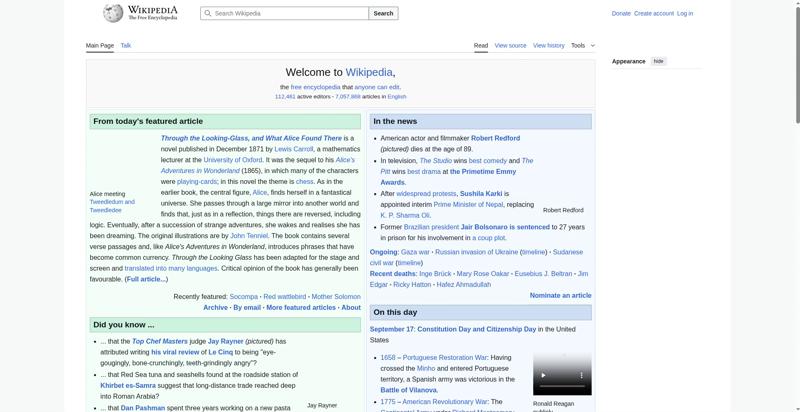
Task: Open the Ricky Hatton link
Action: click(412, 285)
